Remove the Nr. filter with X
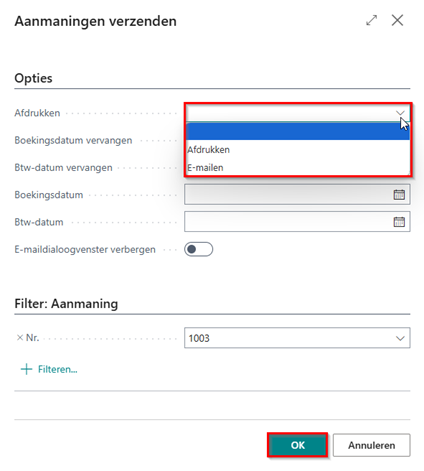Screen dimensions: 424x471 [20, 338]
